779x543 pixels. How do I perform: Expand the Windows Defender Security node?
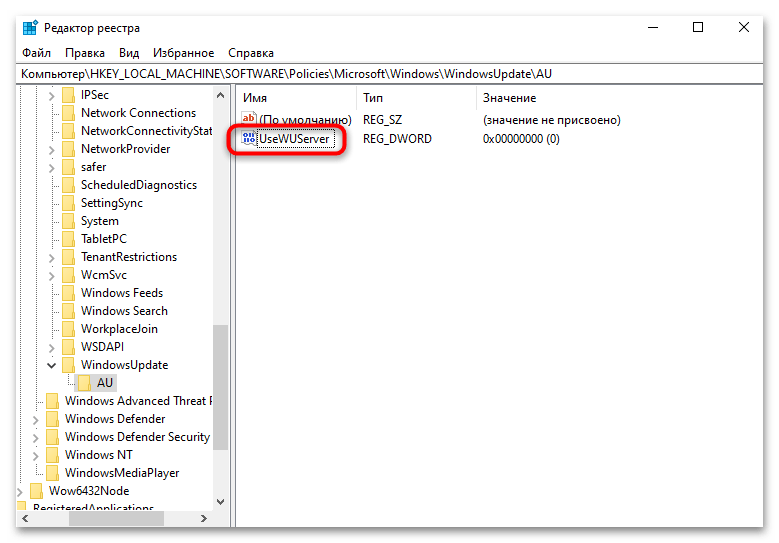click(x=35, y=437)
